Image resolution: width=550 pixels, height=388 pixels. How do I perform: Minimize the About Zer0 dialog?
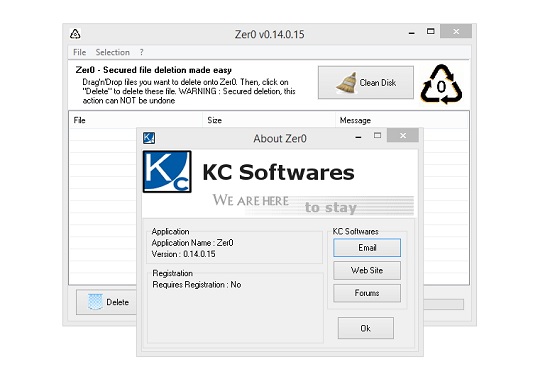(358, 137)
